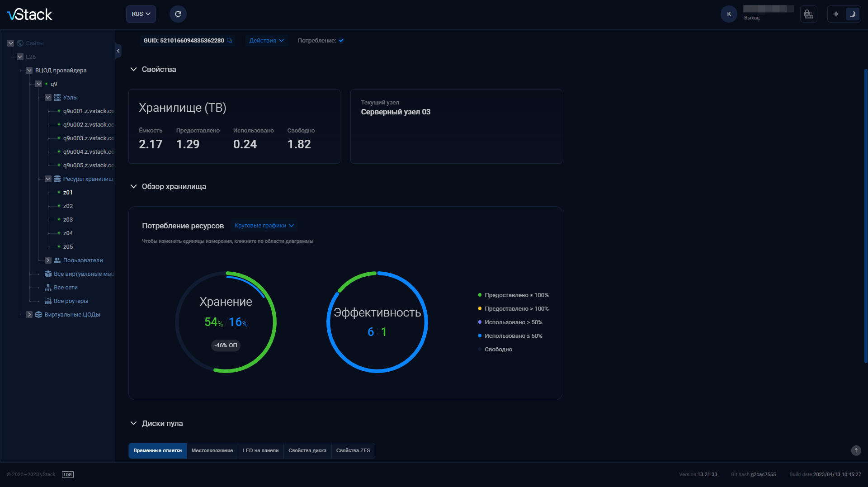Open password change via the lock icon

tap(809, 14)
